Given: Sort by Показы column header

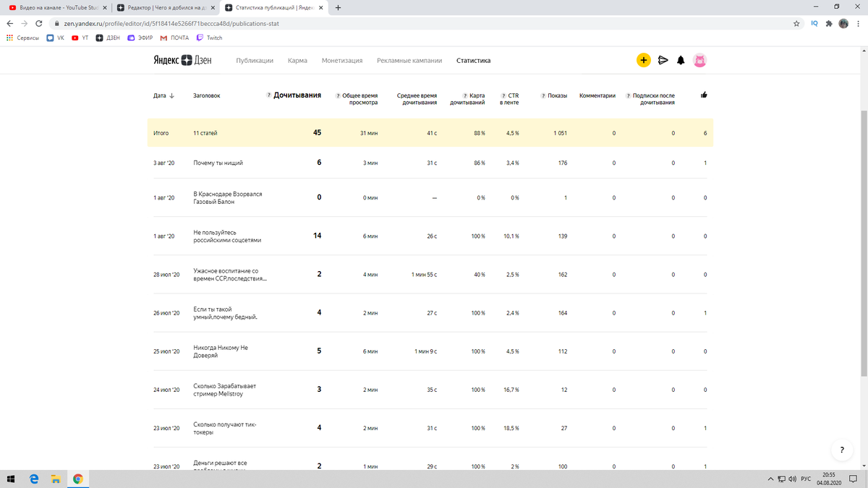Looking at the screenshot, I should point(557,95).
